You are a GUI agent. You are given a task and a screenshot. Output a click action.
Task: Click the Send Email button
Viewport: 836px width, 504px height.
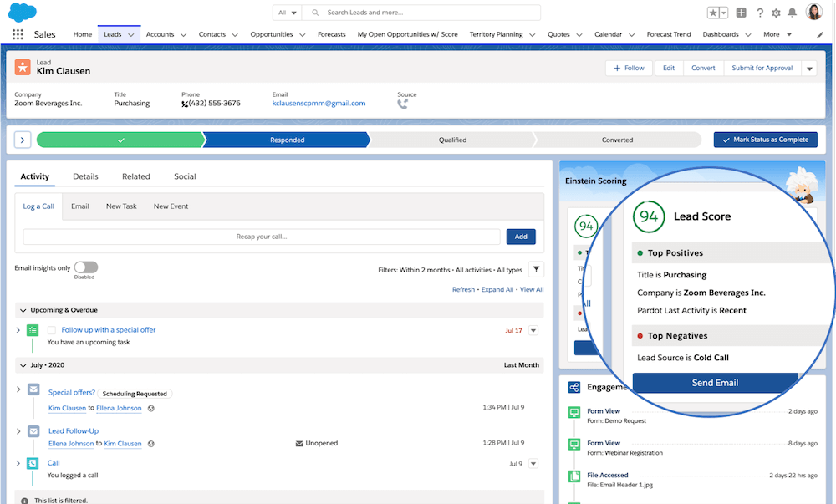pos(715,383)
